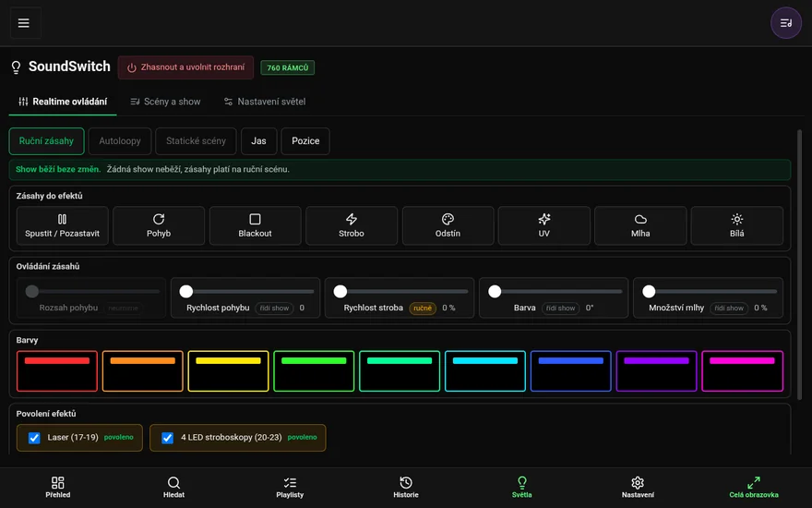Screen dimensions: 812x508
Task: Open the Nastavení světel tab
Action: 265,102
